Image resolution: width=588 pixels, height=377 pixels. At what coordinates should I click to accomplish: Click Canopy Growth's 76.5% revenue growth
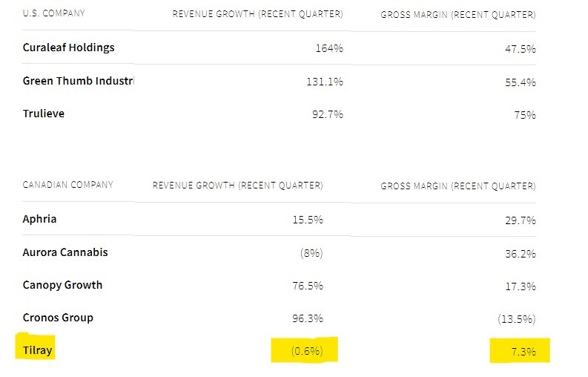point(308,286)
